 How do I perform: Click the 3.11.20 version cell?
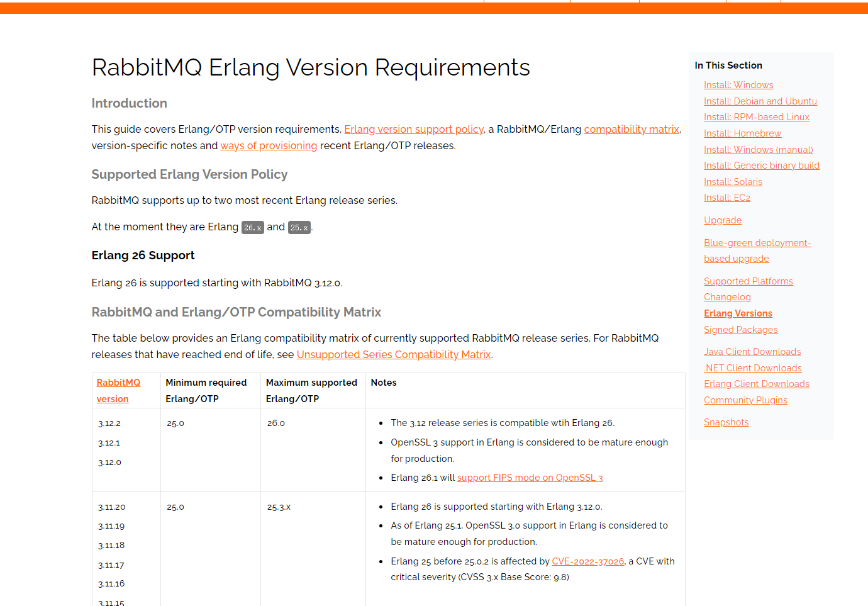[112, 507]
